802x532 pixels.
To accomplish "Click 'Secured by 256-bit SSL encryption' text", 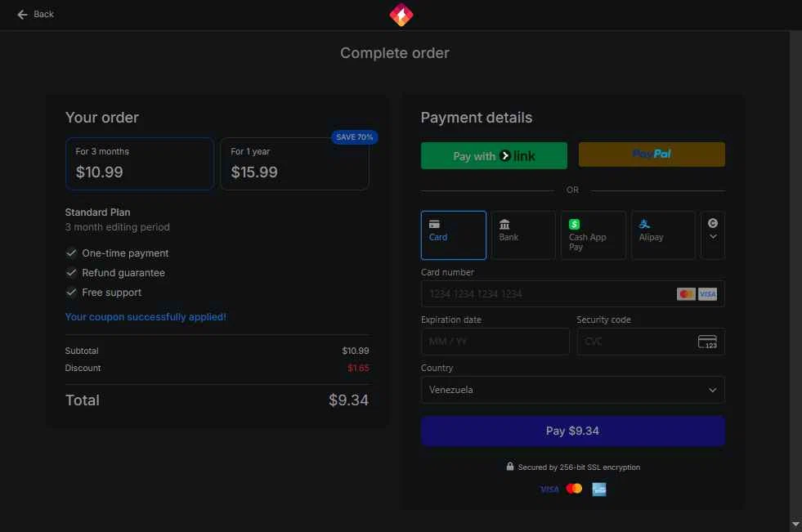I will (579, 467).
